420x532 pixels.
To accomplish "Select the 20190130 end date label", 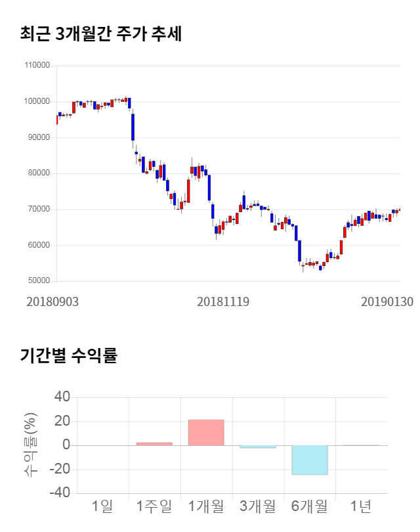I will pyautogui.click(x=387, y=301).
